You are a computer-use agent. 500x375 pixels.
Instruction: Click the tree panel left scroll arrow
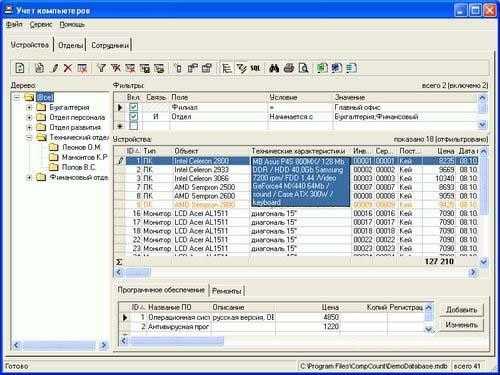pyautogui.click(x=16, y=345)
